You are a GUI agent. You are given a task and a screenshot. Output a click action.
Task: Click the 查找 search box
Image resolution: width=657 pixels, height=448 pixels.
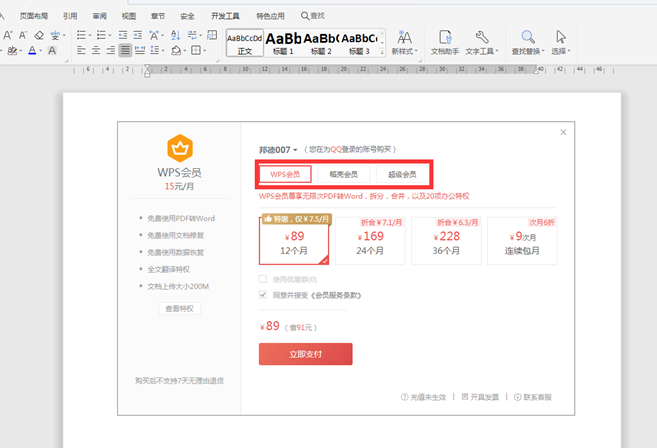tap(313, 16)
